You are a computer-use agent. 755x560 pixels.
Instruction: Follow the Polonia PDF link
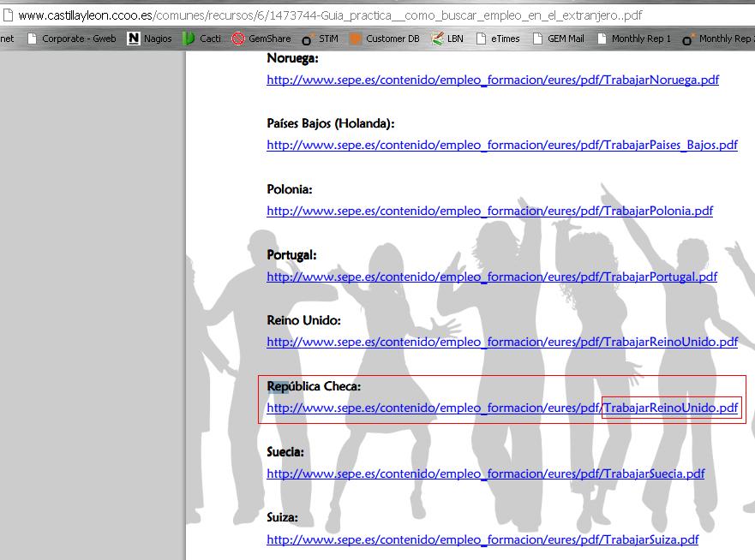click(x=489, y=211)
